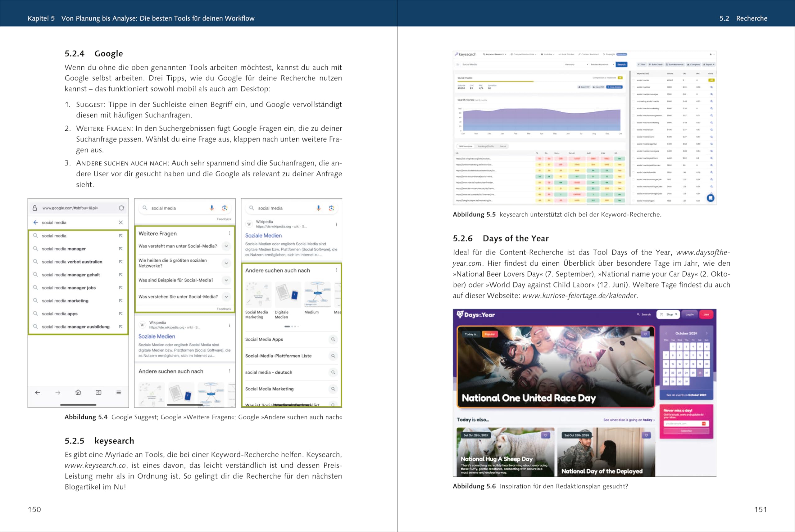Click the yellow competition progress bar under Social media
This screenshot has width=795, height=532.
pyautogui.click(x=495, y=81)
